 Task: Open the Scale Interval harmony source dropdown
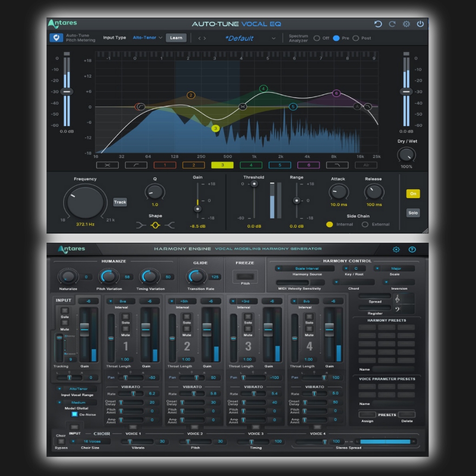point(305,269)
